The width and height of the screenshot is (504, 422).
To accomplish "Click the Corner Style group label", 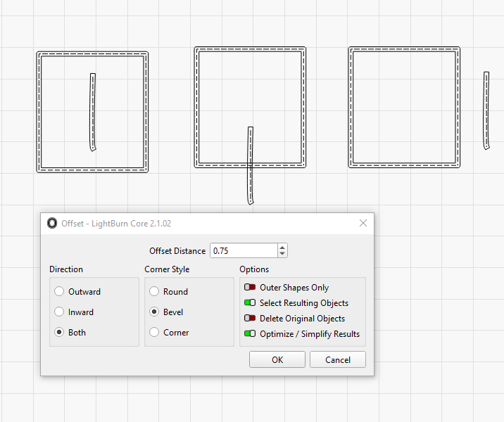I will pyautogui.click(x=167, y=269).
